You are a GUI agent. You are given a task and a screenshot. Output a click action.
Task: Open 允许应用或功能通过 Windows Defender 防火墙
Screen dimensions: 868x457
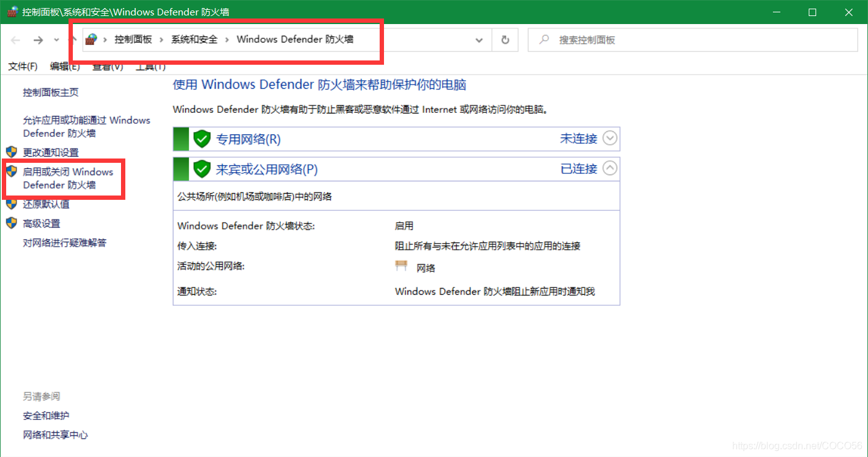pyautogui.click(x=86, y=126)
